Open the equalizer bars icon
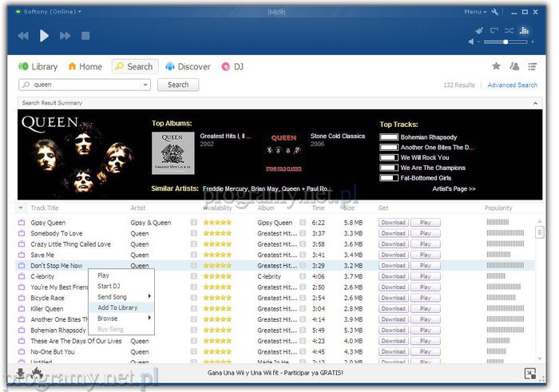The height and width of the screenshot is (392, 559). tap(525, 30)
